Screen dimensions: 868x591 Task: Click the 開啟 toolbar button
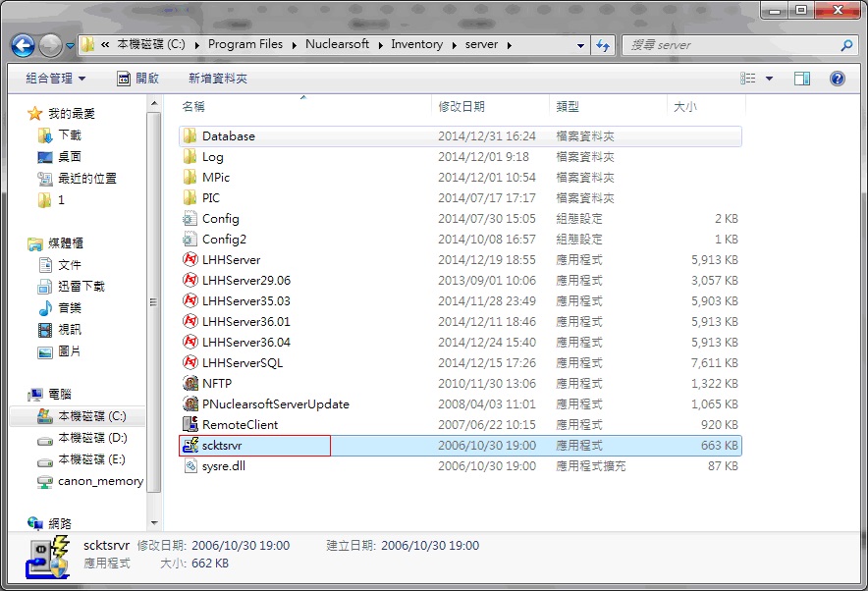click(x=138, y=79)
